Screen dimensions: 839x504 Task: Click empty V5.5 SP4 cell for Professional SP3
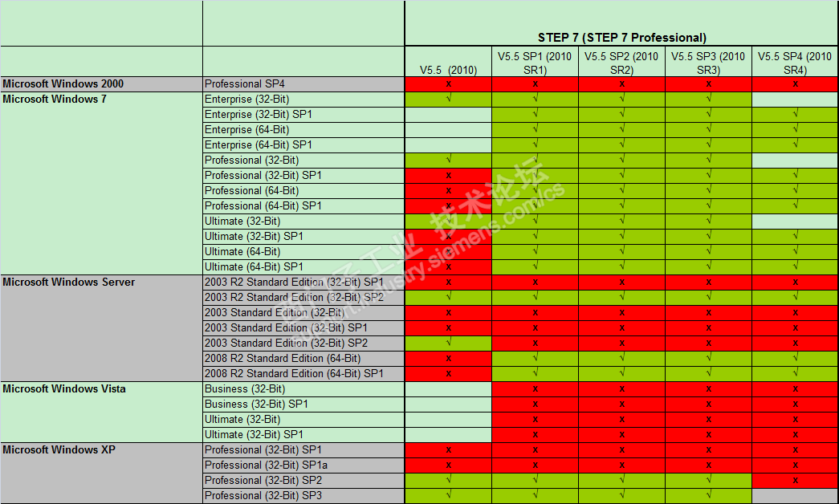[795, 496]
